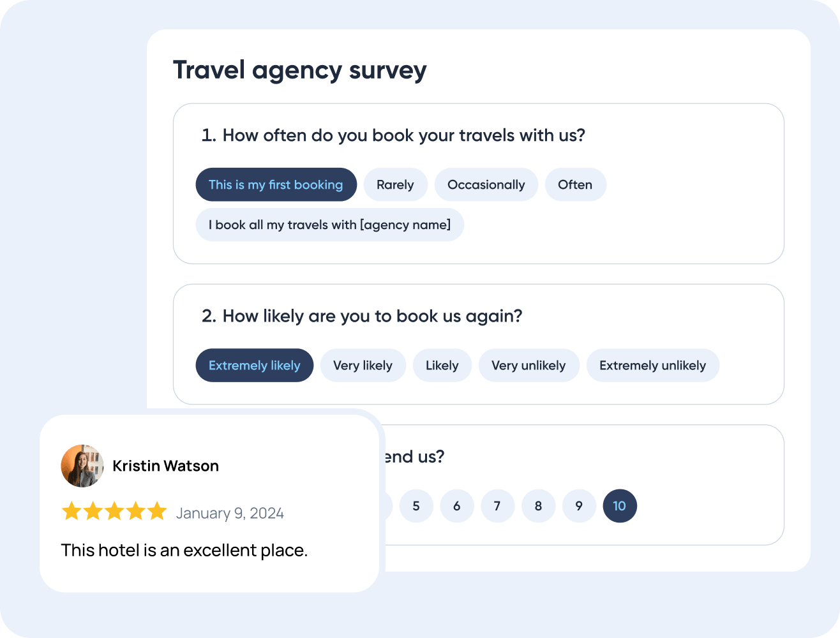Select rating number 9
The image size is (840, 638).
[x=579, y=506]
